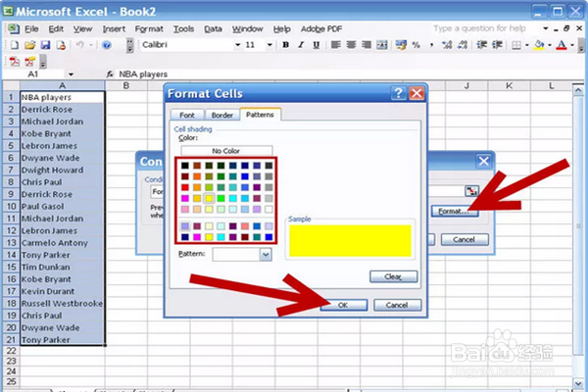This screenshot has height=392, width=588.
Task: Click the first Adobe PDF convert icon
Action: (x=15, y=61)
